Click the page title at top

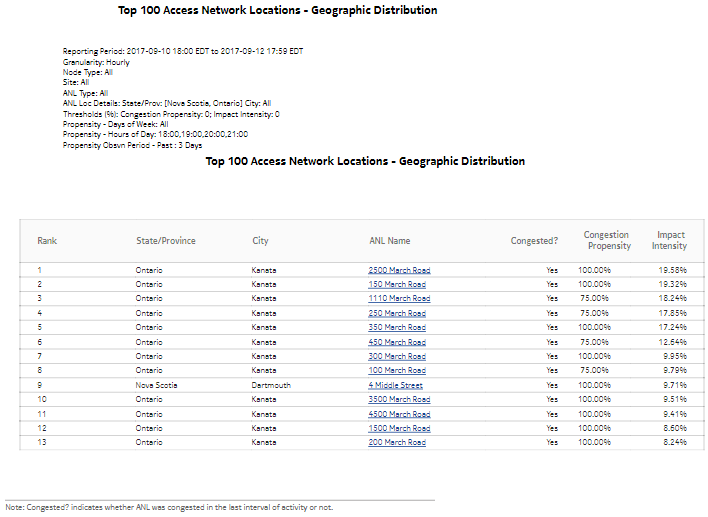(278, 10)
